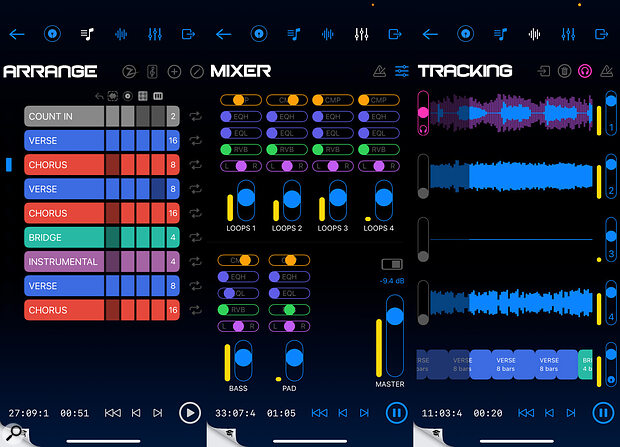This screenshot has width=620, height=447.
Task: Open the treble clef key settings icon
Action: (152, 72)
